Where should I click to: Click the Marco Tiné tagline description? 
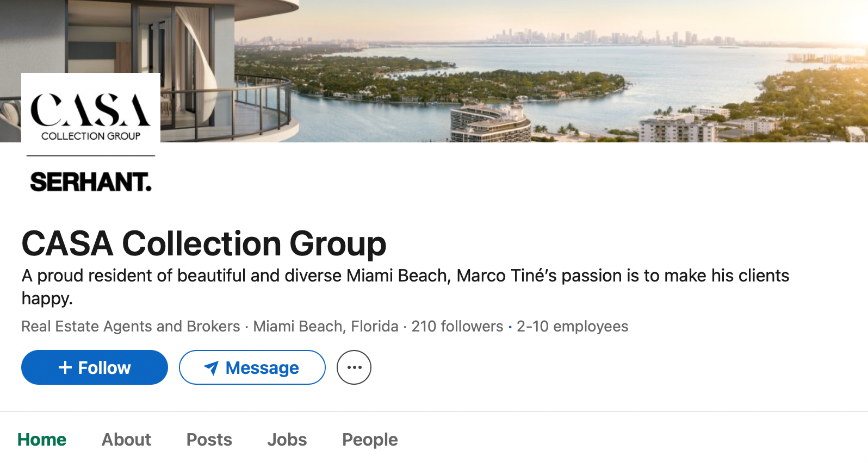coord(405,276)
